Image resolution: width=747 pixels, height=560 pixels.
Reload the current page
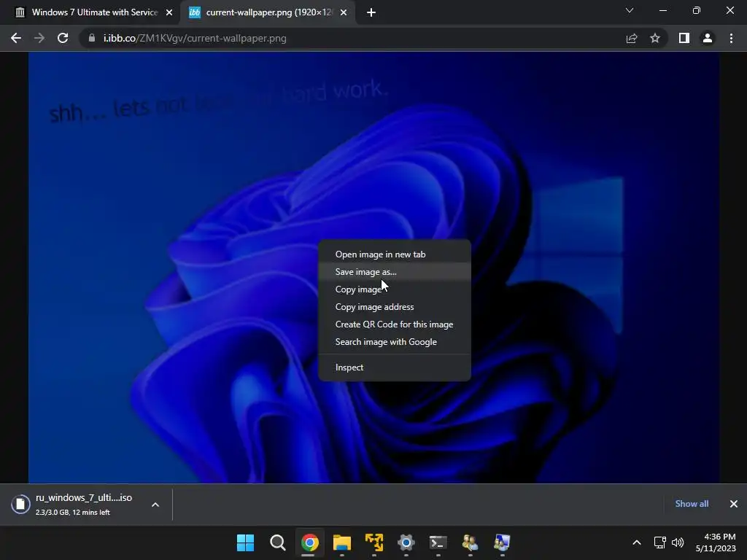coord(63,38)
